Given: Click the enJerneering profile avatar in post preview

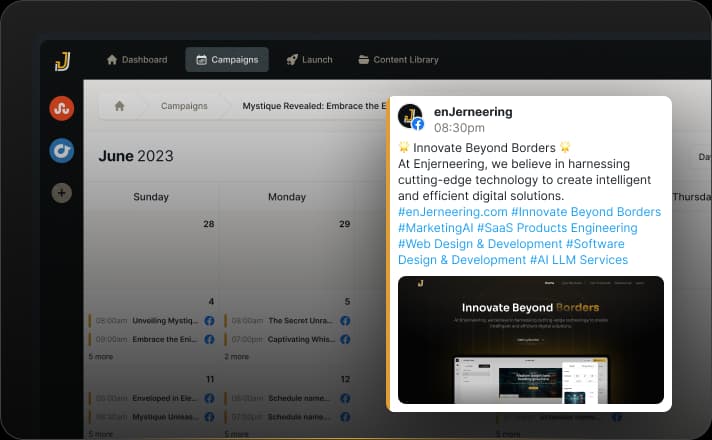Looking at the screenshot, I should click(x=410, y=117).
